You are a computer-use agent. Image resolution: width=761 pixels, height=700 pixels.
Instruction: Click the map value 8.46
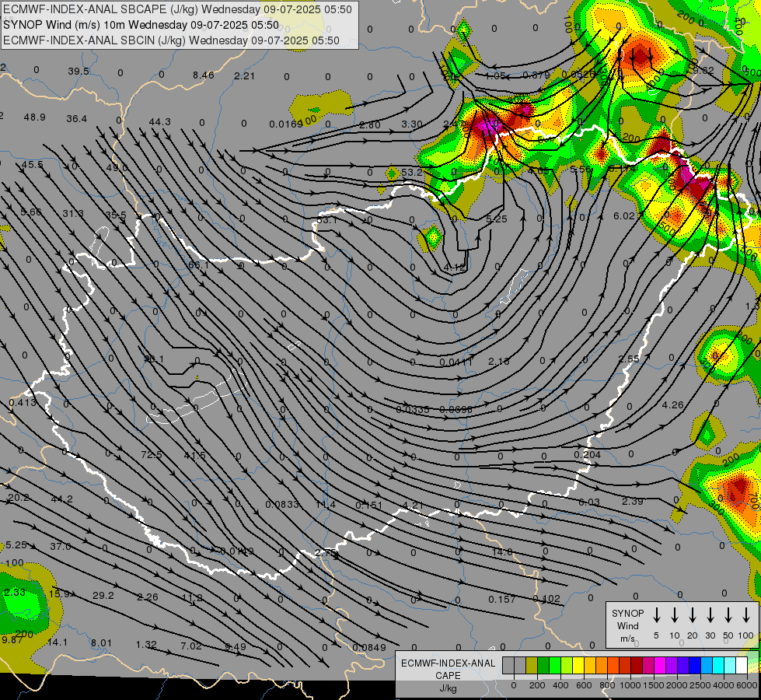point(203,75)
